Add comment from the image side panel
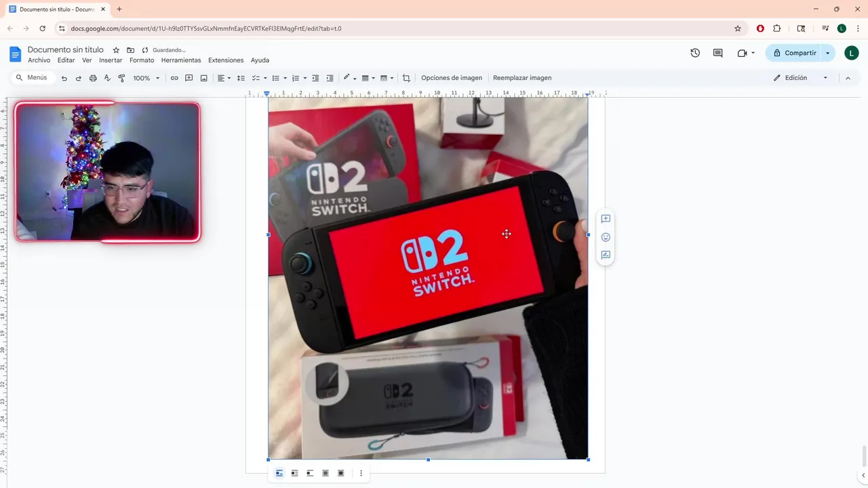The height and width of the screenshot is (488, 868). pos(606,219)
